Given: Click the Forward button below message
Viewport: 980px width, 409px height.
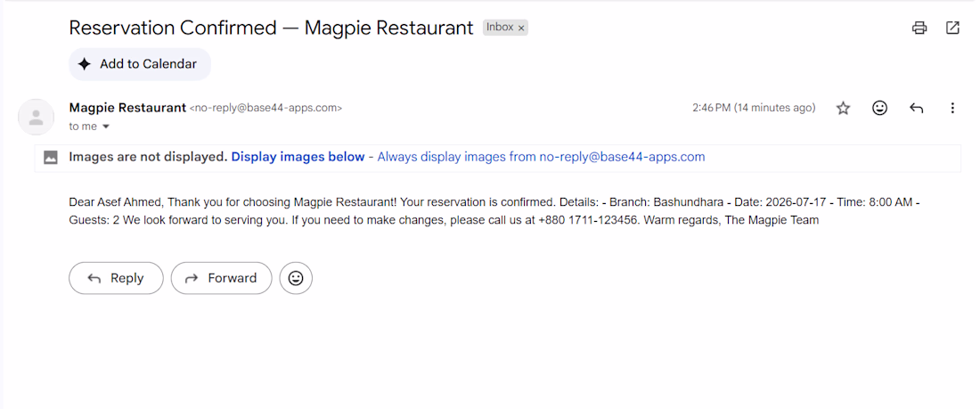Looking at the screenshot, I should pyautogui.click(x=221, y=278).
